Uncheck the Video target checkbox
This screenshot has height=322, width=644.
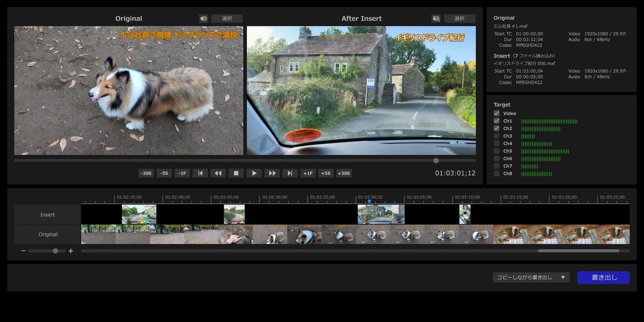point(496,113)
